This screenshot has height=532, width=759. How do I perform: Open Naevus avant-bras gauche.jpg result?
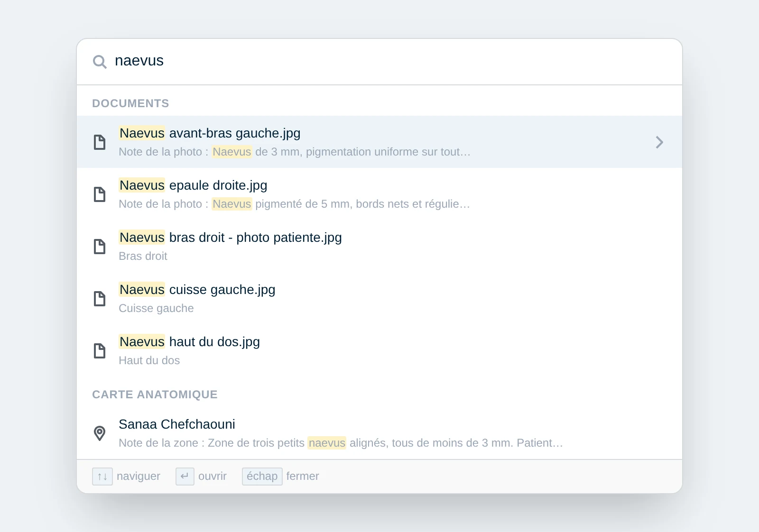[x=379, y=142]
